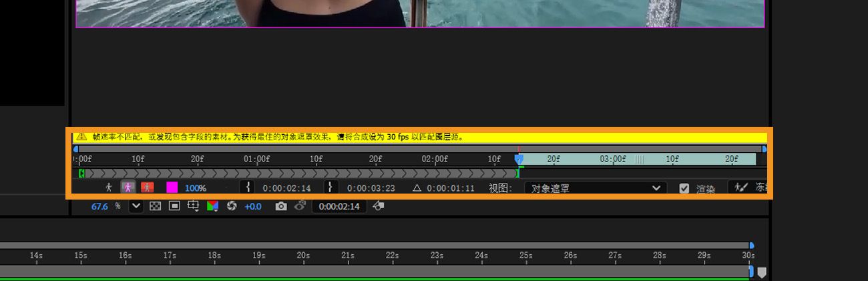This screenshot has height=281, width=868.
Task: Click the chevron-filled Roto Brush span bar
Action: pyautogui.click(x=300, y=174)
